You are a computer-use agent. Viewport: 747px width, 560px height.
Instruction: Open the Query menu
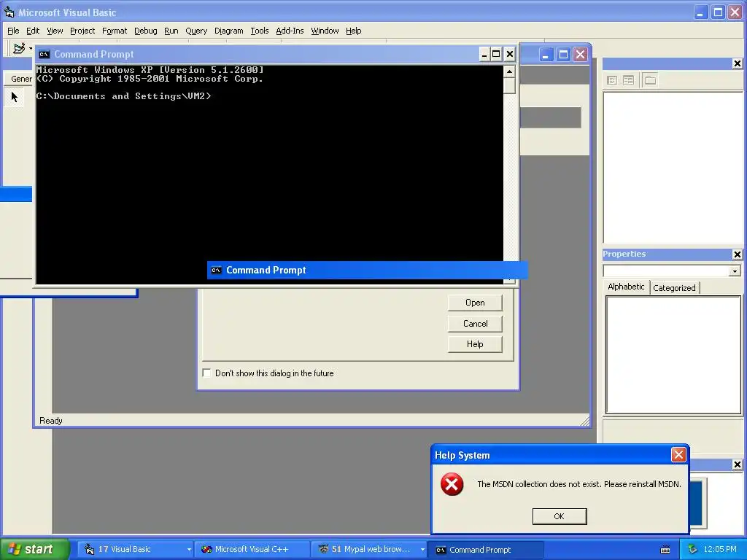tap(196, 31)
